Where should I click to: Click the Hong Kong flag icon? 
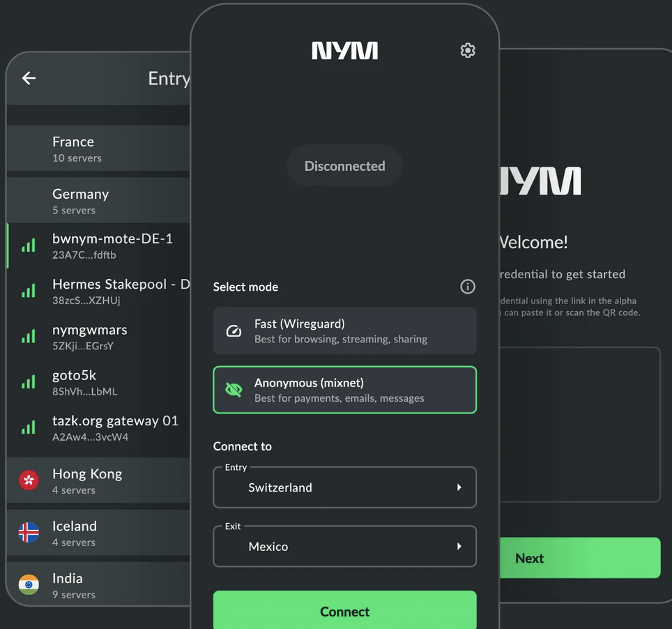click(29, 480)
